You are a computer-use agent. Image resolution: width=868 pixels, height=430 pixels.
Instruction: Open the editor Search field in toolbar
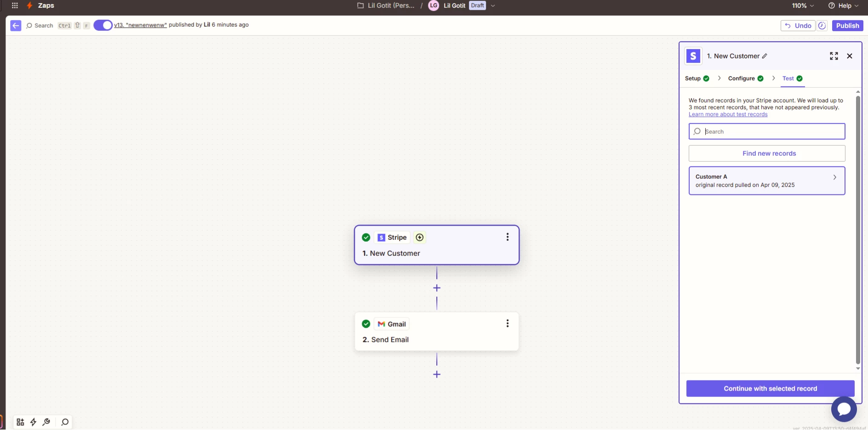[40, 26]
